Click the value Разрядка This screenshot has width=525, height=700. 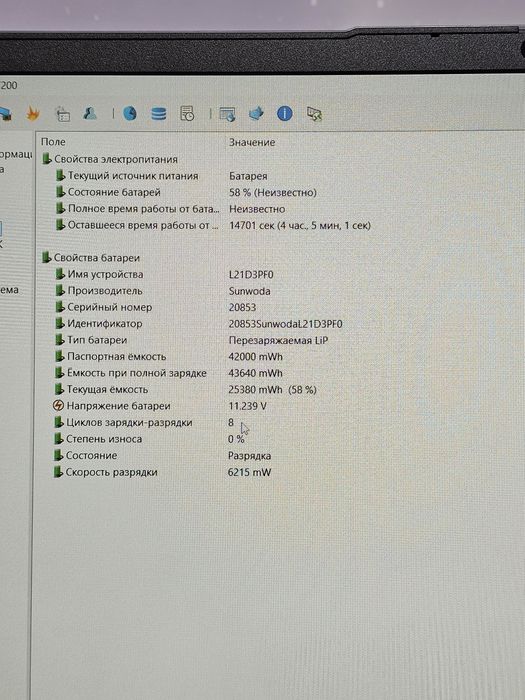point(250,456)
